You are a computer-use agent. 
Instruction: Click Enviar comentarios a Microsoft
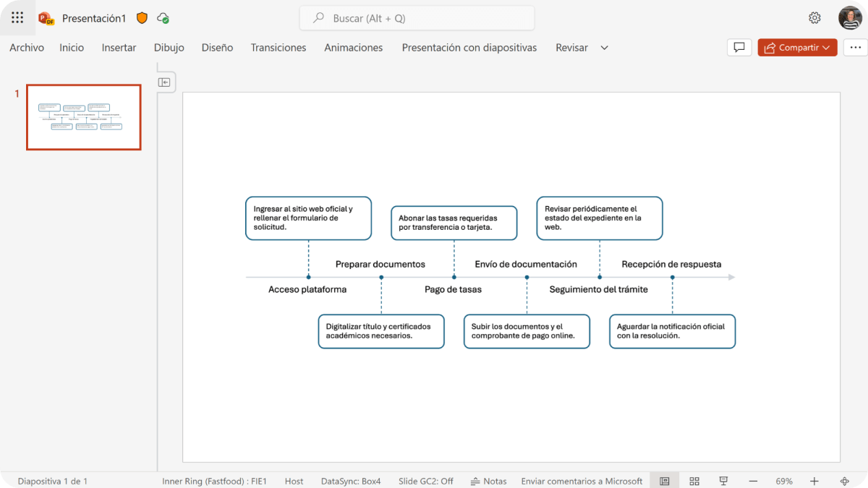(582, 481)
